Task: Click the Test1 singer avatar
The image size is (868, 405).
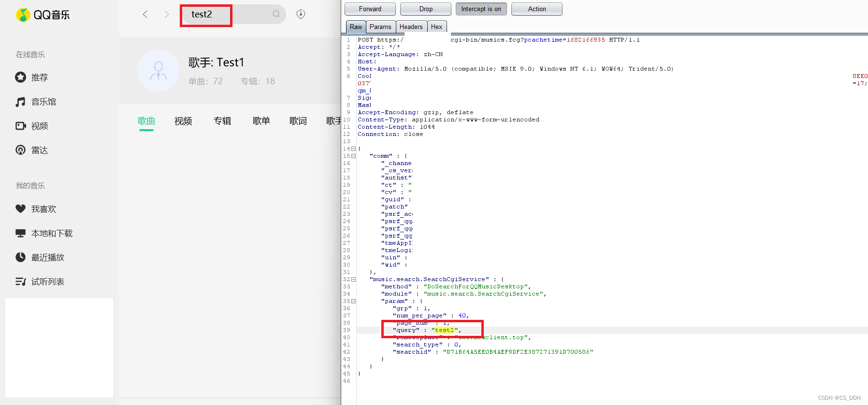Action: [x=159, y=71]
